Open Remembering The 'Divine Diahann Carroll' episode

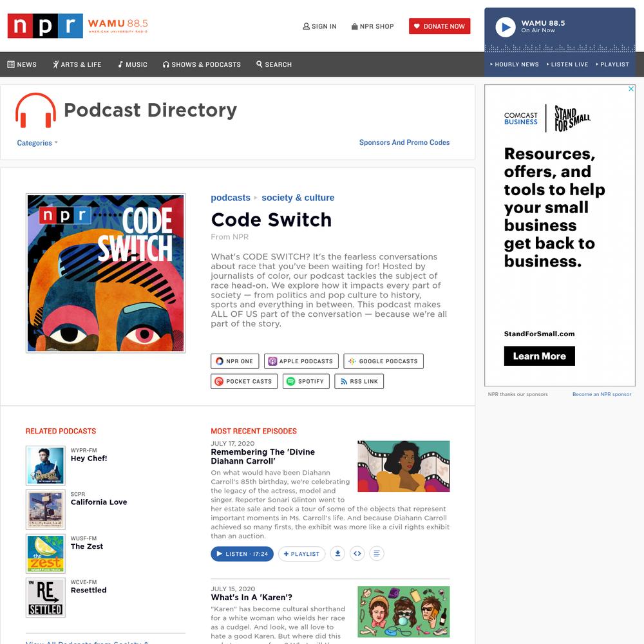coord(263,457)
